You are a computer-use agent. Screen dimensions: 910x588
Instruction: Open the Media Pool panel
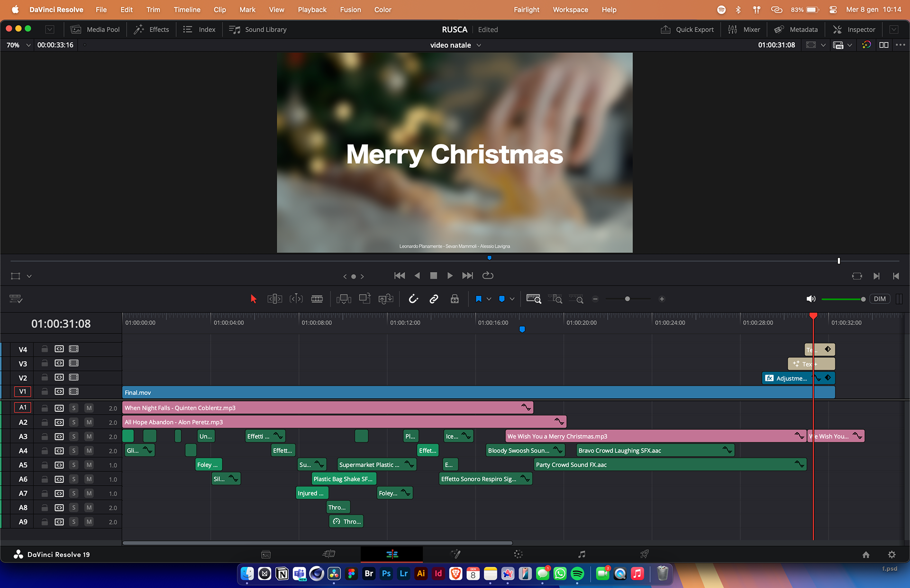95,29
